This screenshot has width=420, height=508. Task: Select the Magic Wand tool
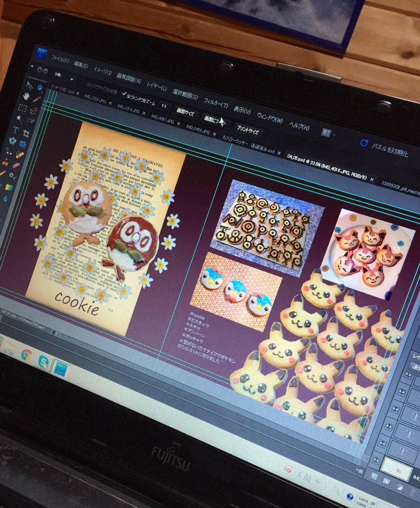point(19,118)
